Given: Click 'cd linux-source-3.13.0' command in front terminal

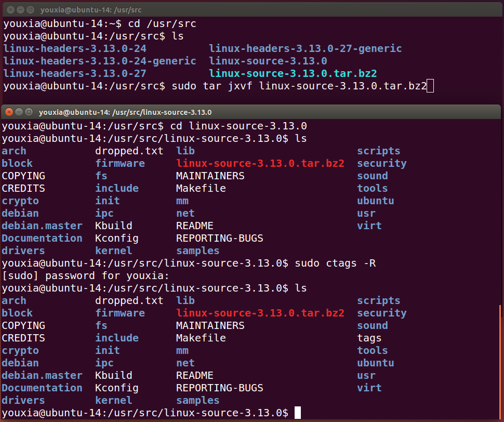Looking at the screenshot, I should (x=238, y=126).
